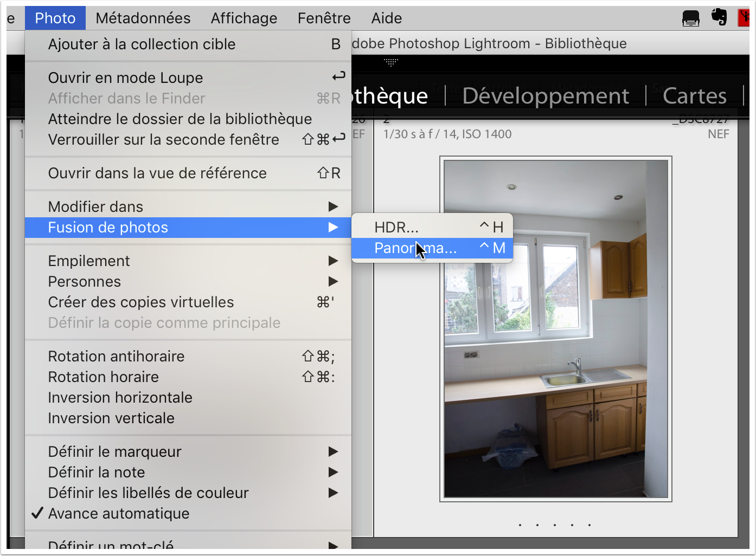Open the Métadonnées menu

point(143,18)
